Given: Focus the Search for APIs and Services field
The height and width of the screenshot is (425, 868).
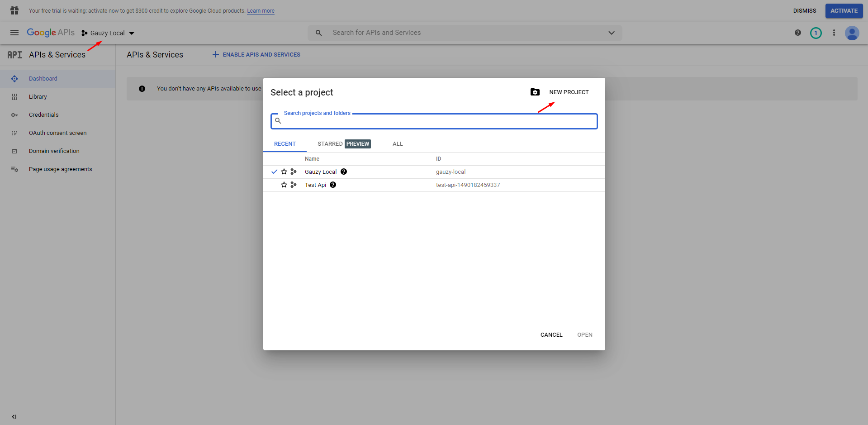Looking at the screenshot, I should coord(466,33).
